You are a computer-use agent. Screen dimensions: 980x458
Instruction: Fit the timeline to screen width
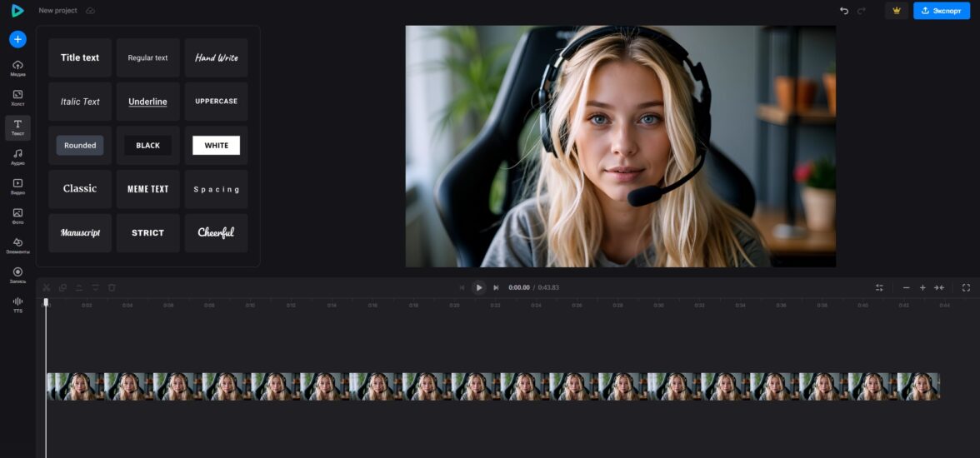click(x=939, y=287)
